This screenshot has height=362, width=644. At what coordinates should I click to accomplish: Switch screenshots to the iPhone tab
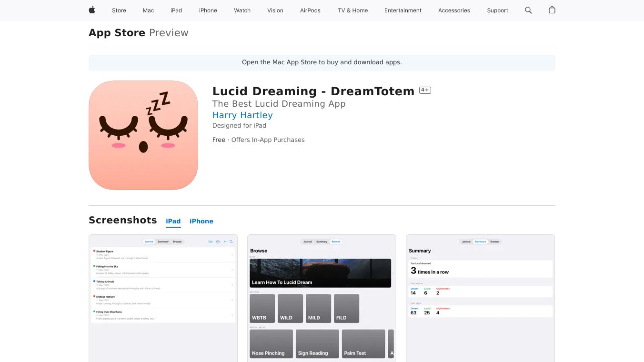pos(201,221)
